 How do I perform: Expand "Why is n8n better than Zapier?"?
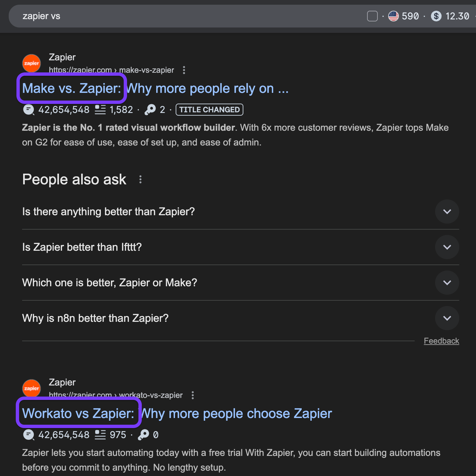447,318
